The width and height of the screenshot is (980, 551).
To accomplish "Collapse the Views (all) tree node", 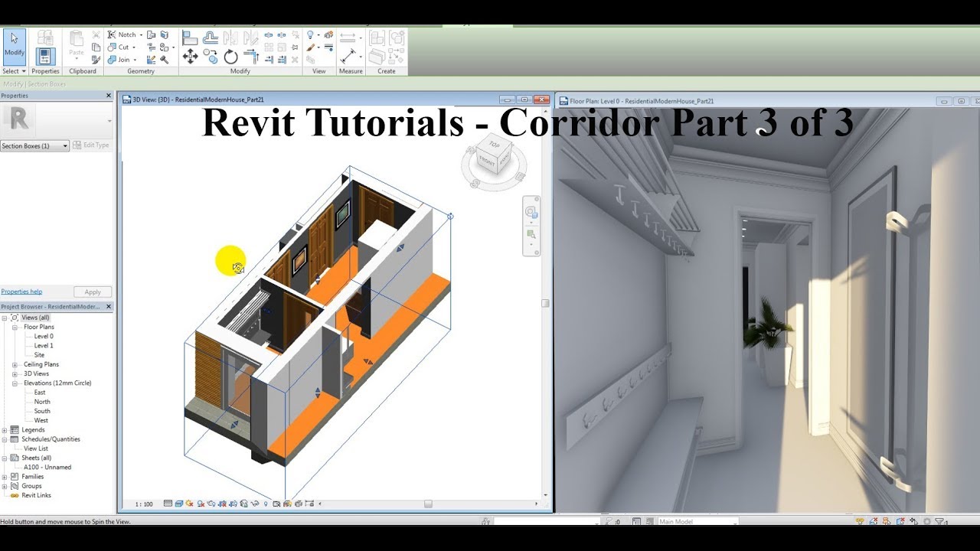I will pos(5,318).
